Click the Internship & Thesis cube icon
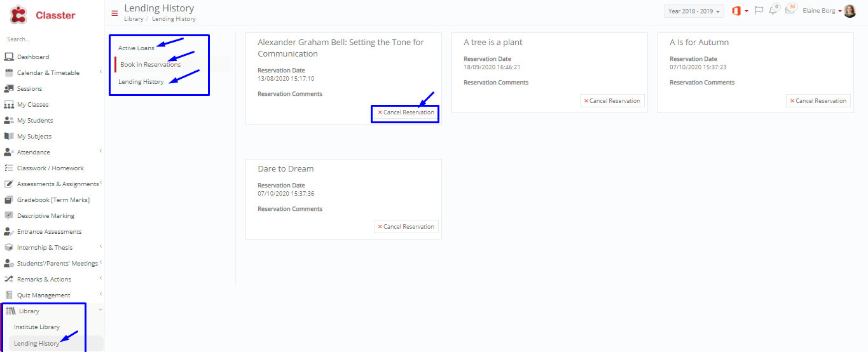868x352 pixels. click(x=9, y=248)
